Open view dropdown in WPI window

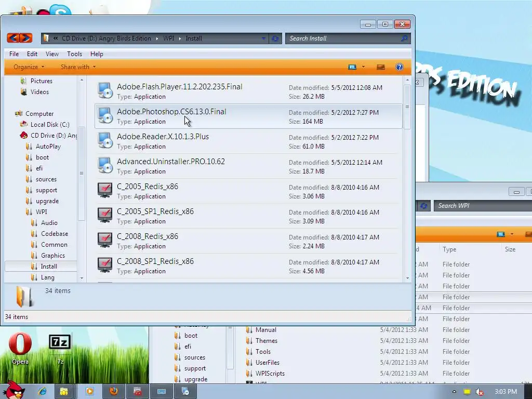coord(512,234)
